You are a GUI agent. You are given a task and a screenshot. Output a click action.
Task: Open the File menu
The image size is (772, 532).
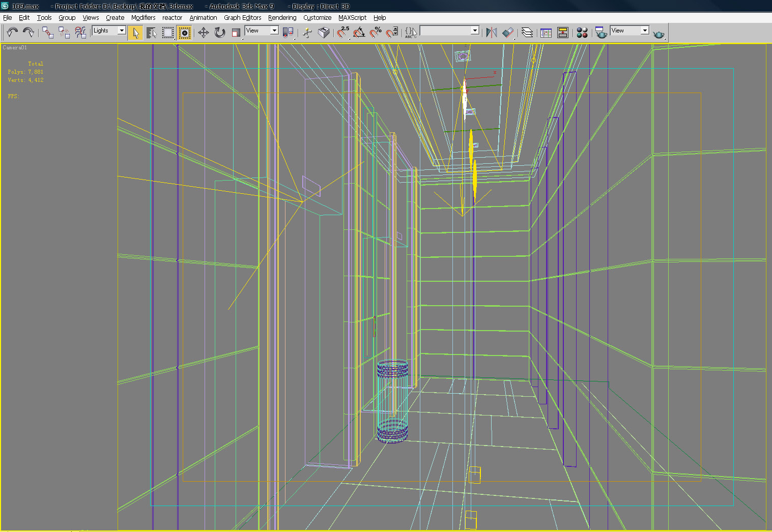(x=8, y=17)
